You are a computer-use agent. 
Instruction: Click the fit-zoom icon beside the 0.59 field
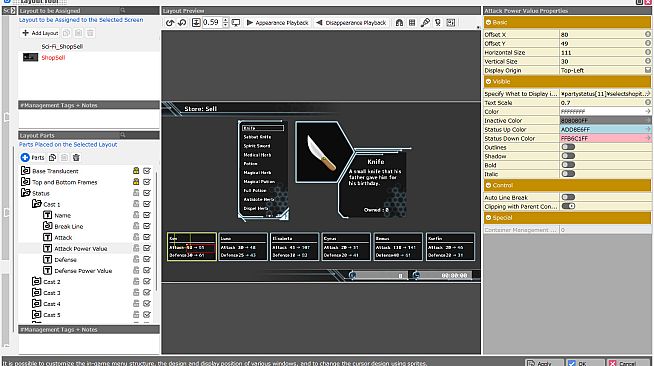click(x=196, y=23)
